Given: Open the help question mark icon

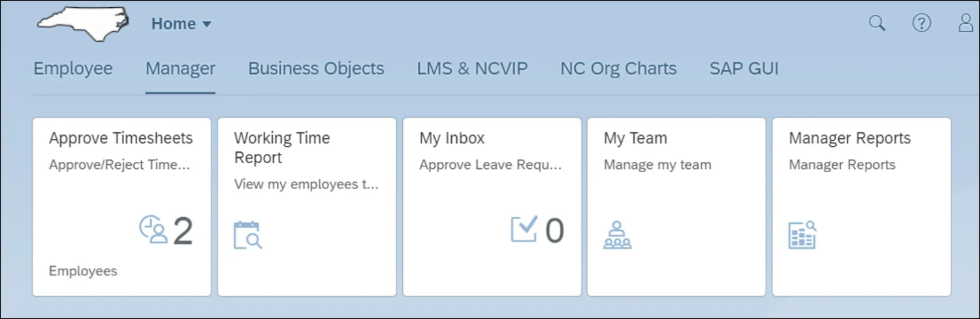Looking at the screenshot, I should pos(921,23).
